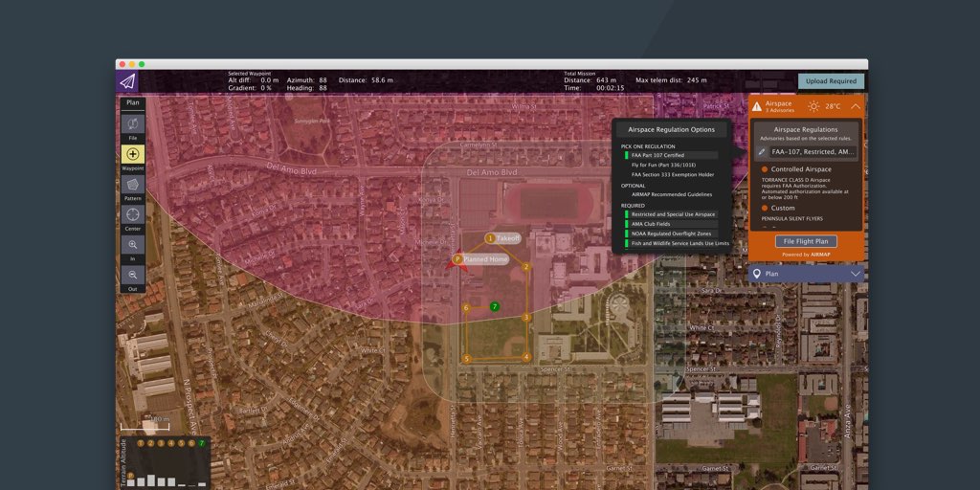Click the Airspace Regulation Options header
The height and width of the screenshot is (490, 980).
point(671,130)
